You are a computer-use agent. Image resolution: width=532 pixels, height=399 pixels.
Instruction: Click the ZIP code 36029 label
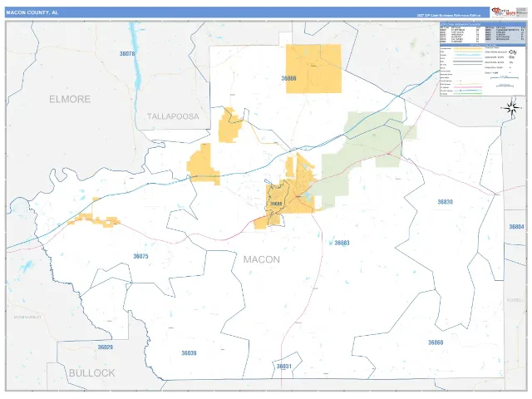click(106, 347)
